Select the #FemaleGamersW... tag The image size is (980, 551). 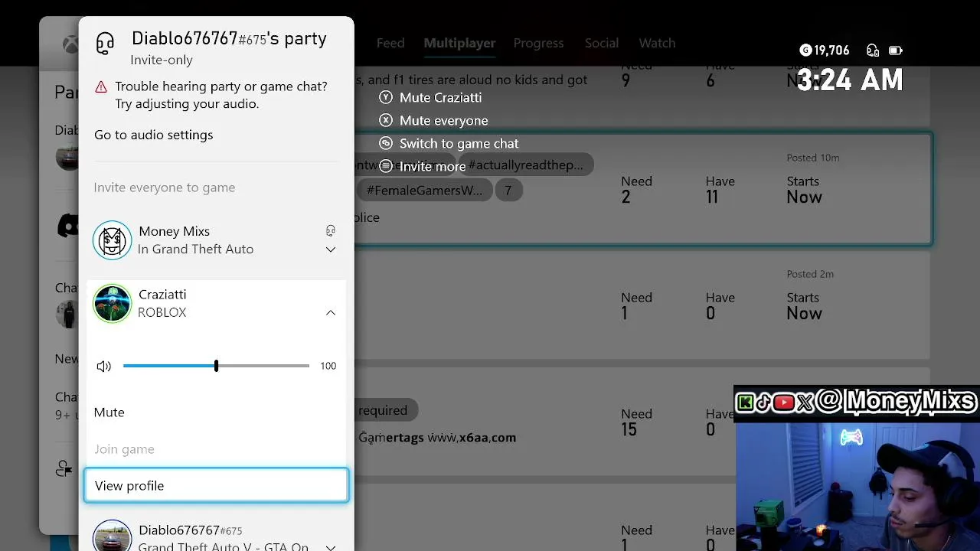(x=424, y=191)
